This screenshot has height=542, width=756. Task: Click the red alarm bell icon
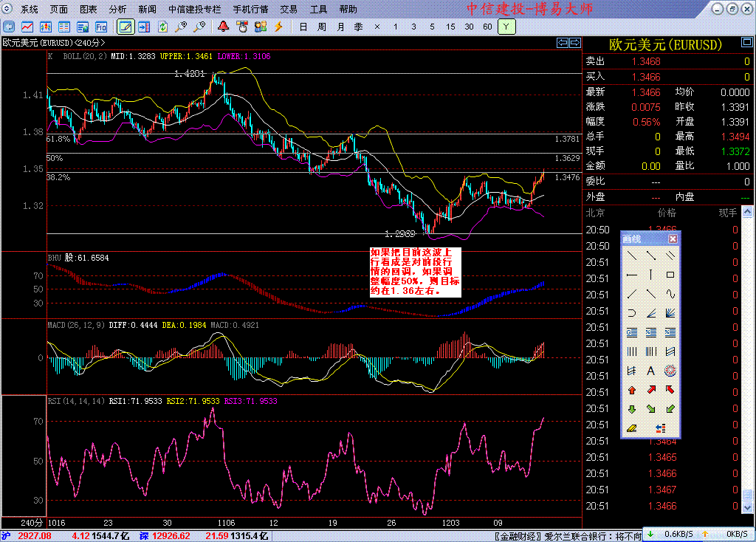coord(223,27)
